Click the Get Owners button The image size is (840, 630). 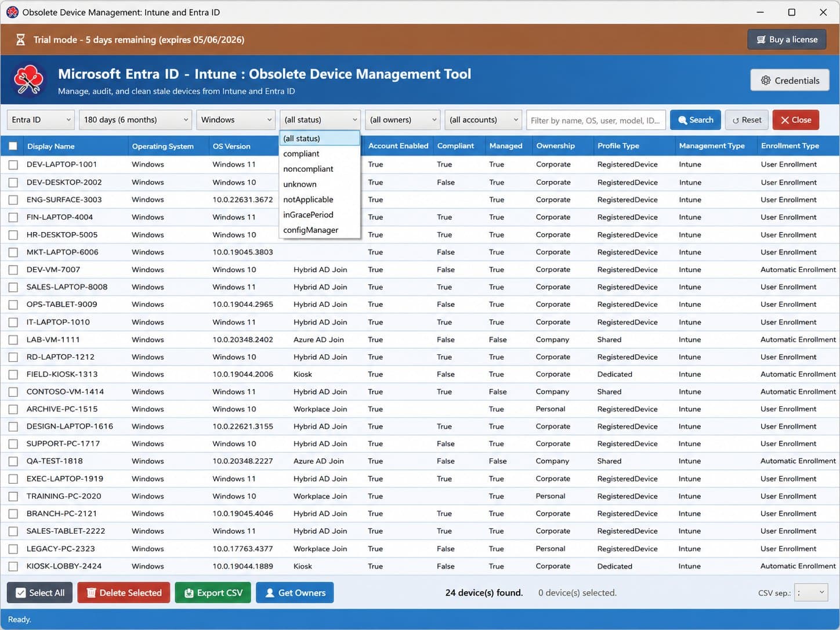[x=295, y=593]
